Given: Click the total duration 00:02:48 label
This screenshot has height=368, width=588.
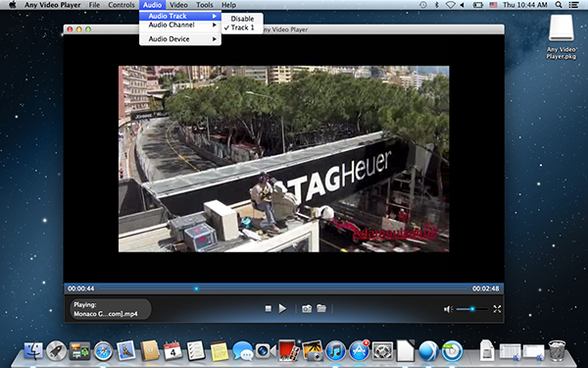Looking at the screenshot, I should point(486,289).
